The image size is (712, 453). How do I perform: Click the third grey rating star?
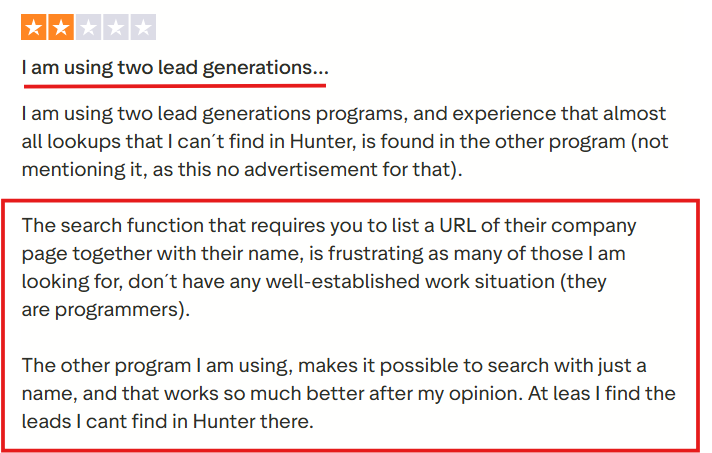pyautogui.click(x=88, y=27)
